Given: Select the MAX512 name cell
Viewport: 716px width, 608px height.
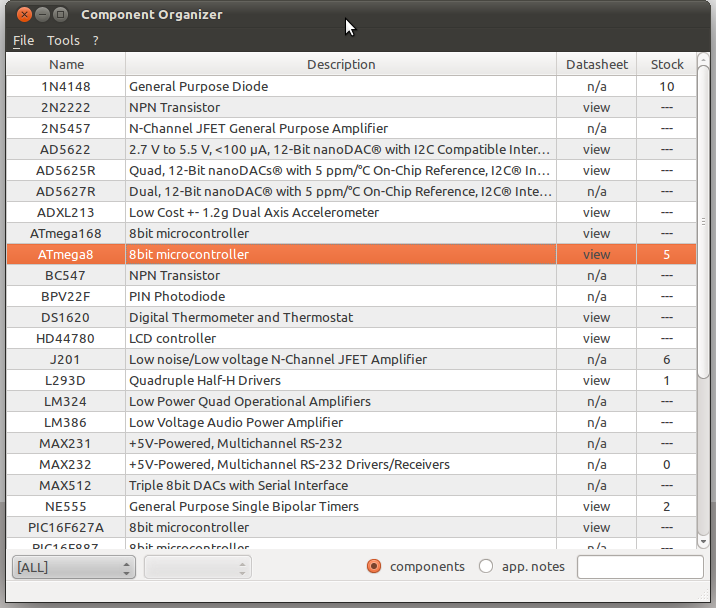Looking at the screenshot, I should pyautogui.click(x=66, y=486).
